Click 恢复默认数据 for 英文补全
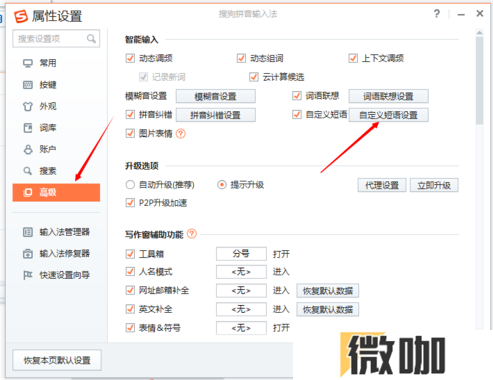 (x=328, y=309)
